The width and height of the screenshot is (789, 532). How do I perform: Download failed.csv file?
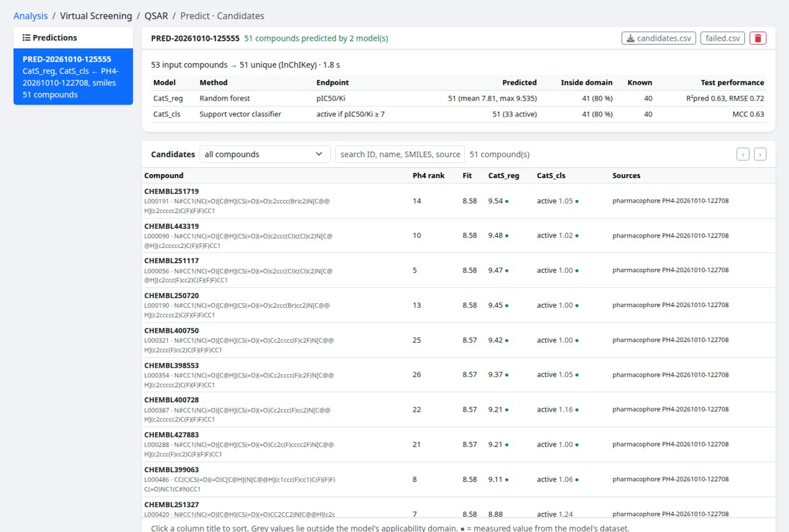[723, 38]
